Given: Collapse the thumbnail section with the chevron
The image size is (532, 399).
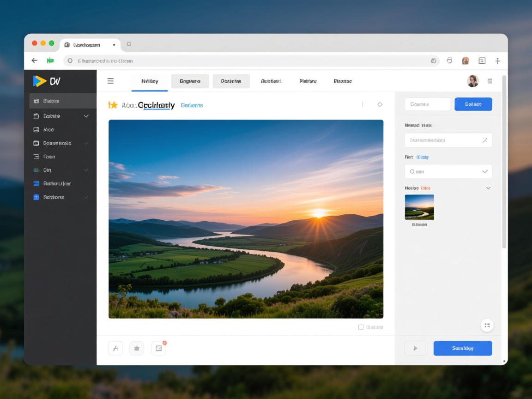Looking at the screenshot, I should click(x=488, y=188).
